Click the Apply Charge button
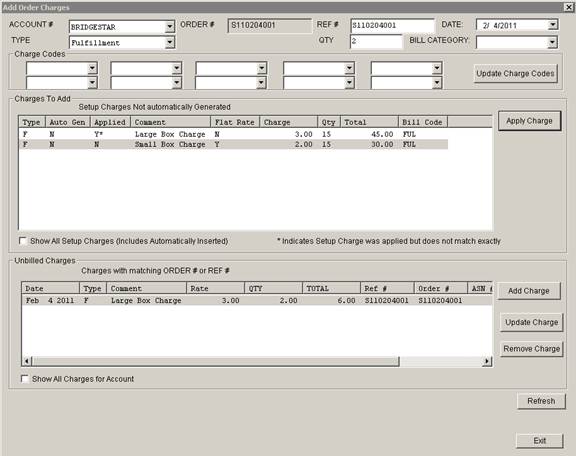Viewport: 576px width, 456px height. (529, 121)
